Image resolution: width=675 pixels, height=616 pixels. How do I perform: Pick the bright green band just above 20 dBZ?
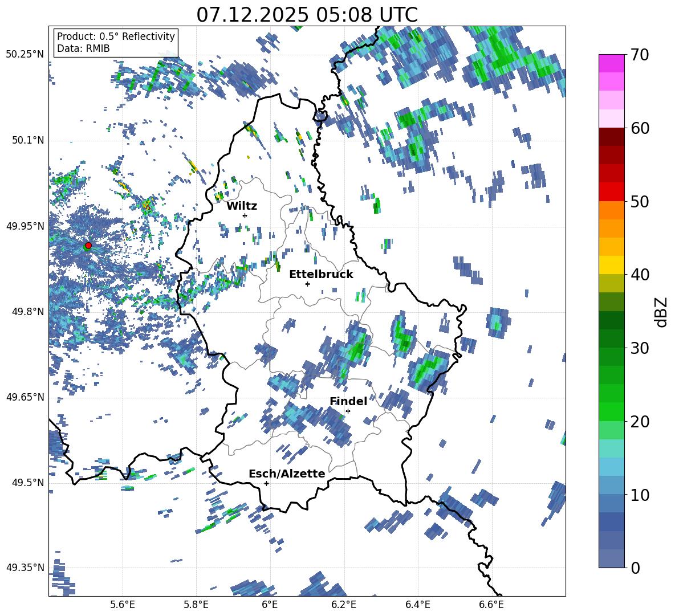(x=611, y=411)
